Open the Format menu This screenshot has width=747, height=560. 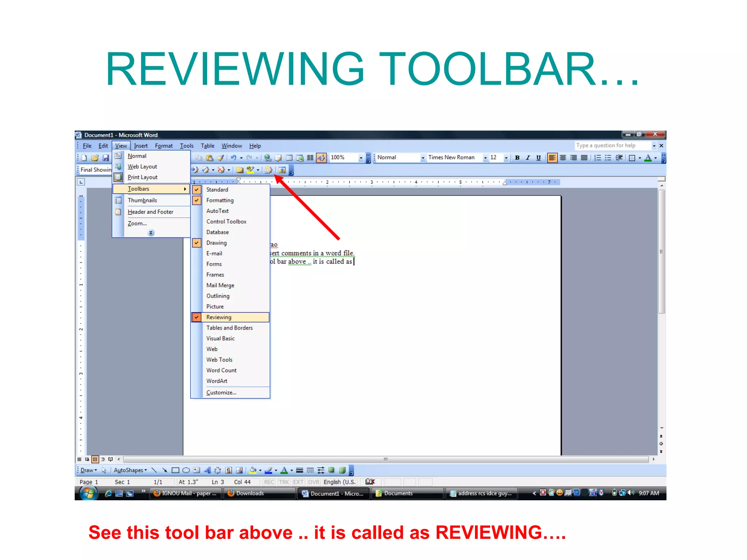[x=164, y=146]
